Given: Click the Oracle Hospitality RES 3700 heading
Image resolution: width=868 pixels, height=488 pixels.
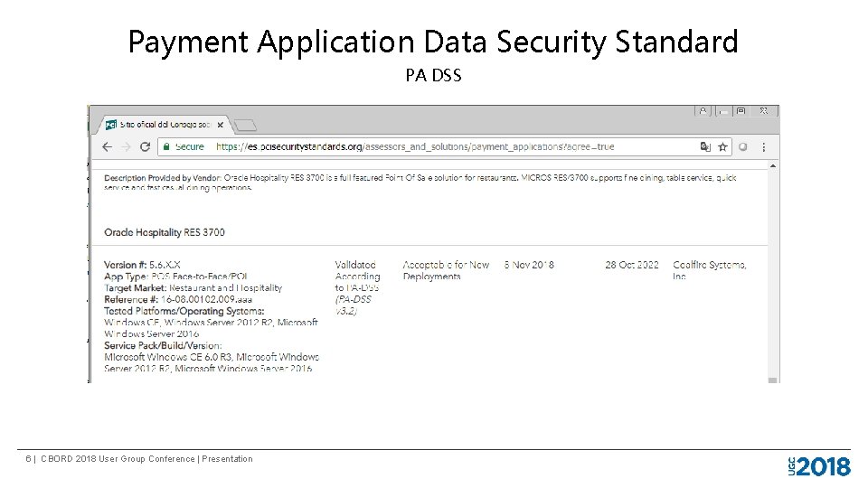Looking at the screenshot, I should 165,232.
